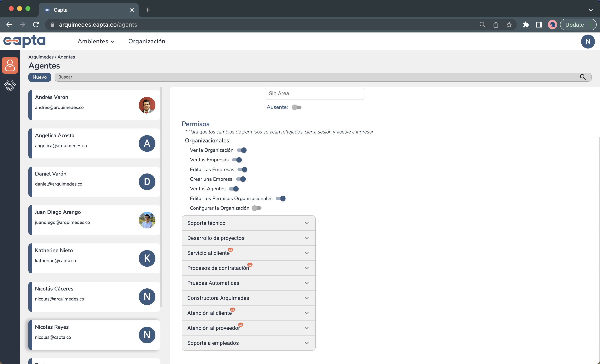Open the user avatar N menu
Screen dimensions: 600x364
pyautogui.click(x=587, y=41)
